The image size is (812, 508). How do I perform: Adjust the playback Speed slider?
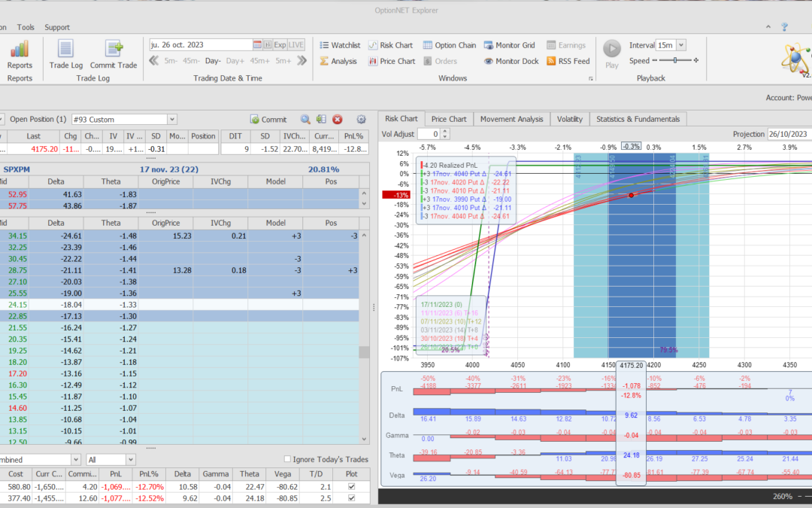pyautogui.click(x=674, y=61)
